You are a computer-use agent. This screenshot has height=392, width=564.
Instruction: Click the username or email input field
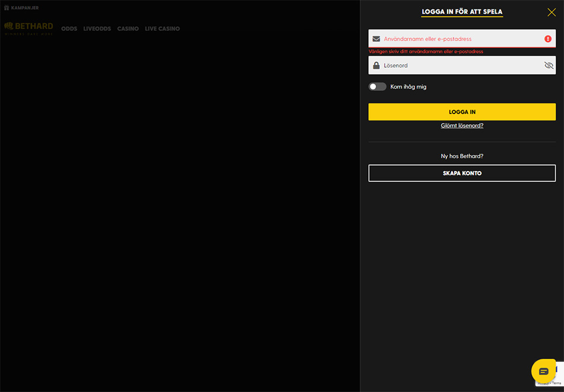(462, 39)
